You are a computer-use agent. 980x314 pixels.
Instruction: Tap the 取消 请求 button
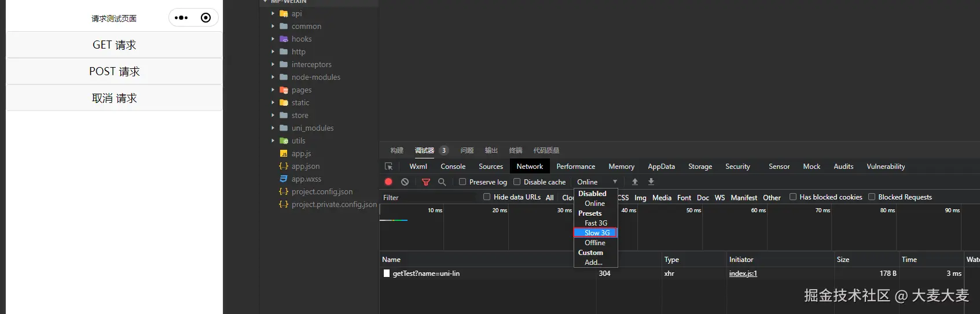tap(115, 98)
